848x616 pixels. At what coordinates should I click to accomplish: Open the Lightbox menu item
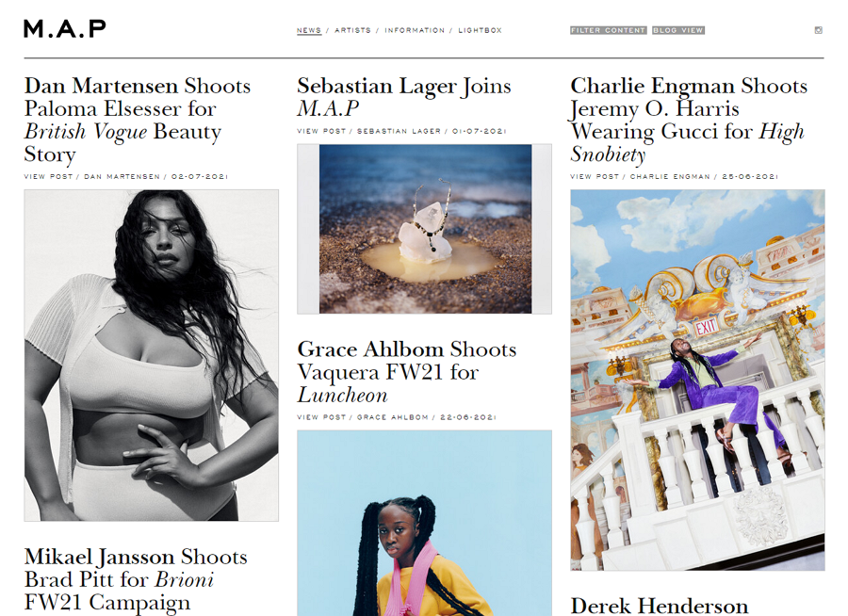tap(481, 30)
